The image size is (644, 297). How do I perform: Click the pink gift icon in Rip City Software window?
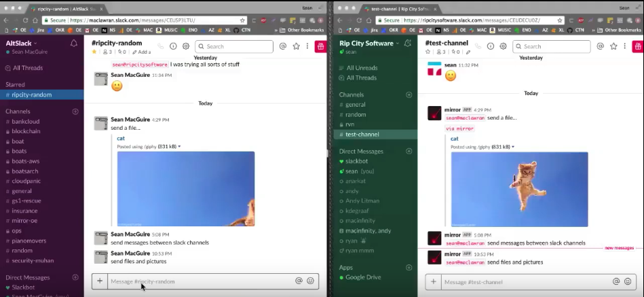(638, 46)
